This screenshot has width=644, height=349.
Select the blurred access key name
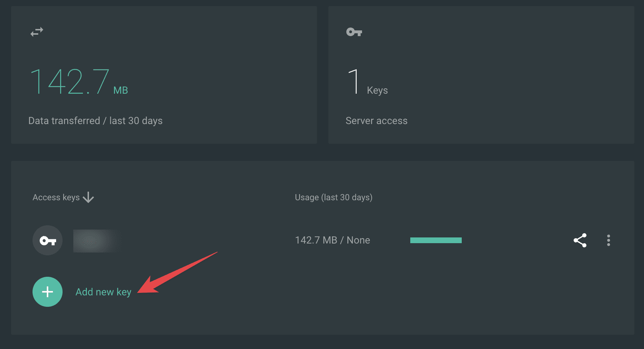click(x=96, y=241)
